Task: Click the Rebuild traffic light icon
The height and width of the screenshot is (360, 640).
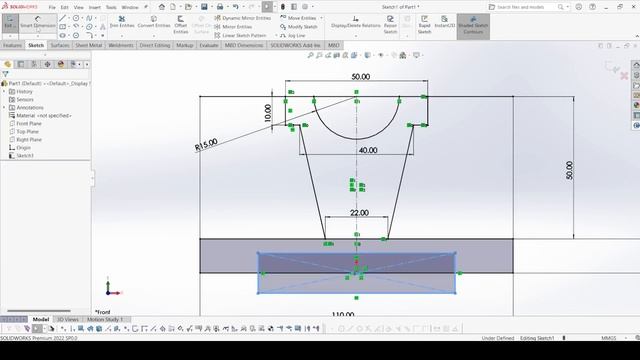Action: click(x=282, y=7)
